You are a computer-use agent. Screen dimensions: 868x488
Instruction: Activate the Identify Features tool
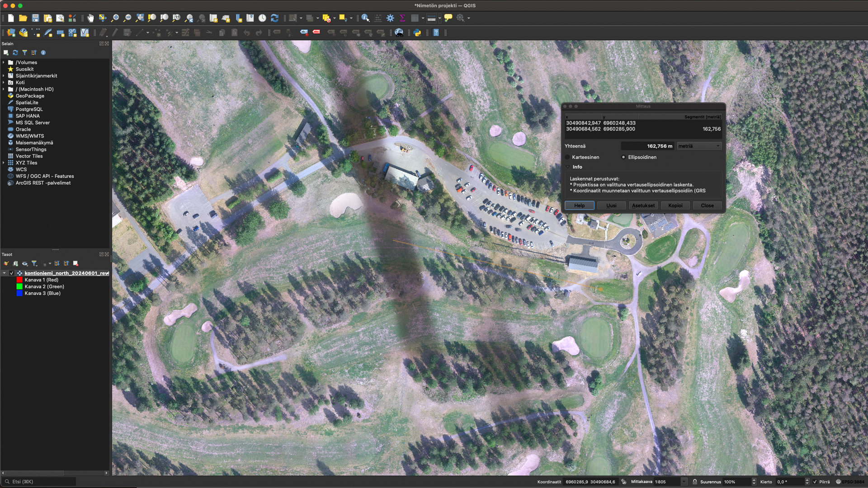[x=365, y=18]
